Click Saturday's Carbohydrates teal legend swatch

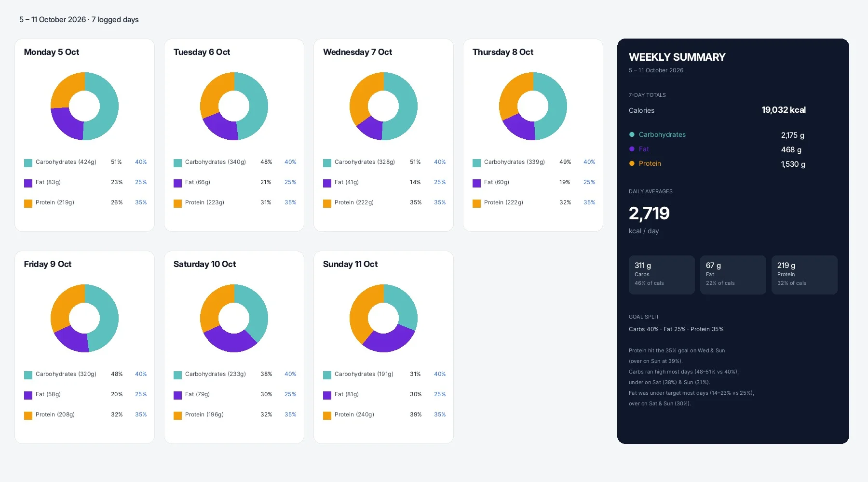click(x=177, y=375)
